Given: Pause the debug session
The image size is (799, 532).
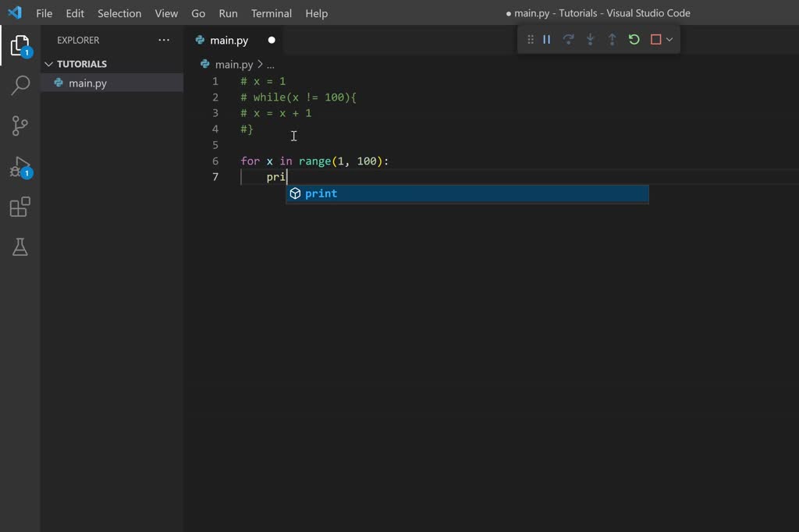Looking at the screenshot, I should (x=547, y=39).
